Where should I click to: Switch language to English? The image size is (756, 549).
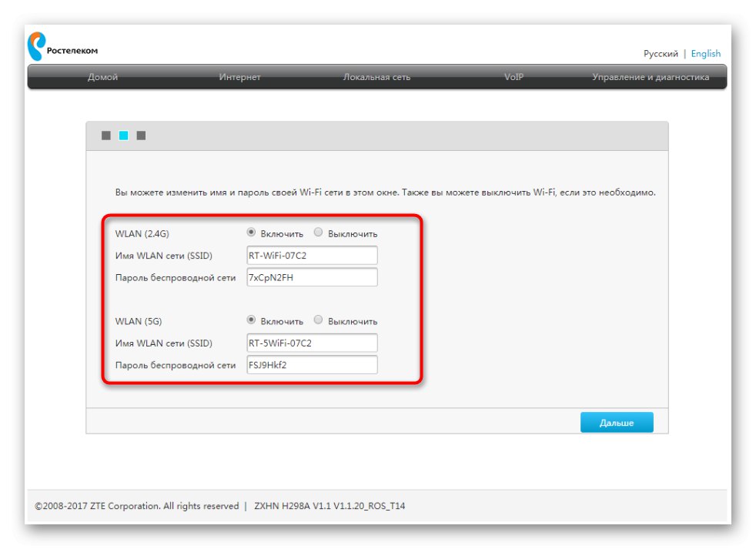pos(706,54)
